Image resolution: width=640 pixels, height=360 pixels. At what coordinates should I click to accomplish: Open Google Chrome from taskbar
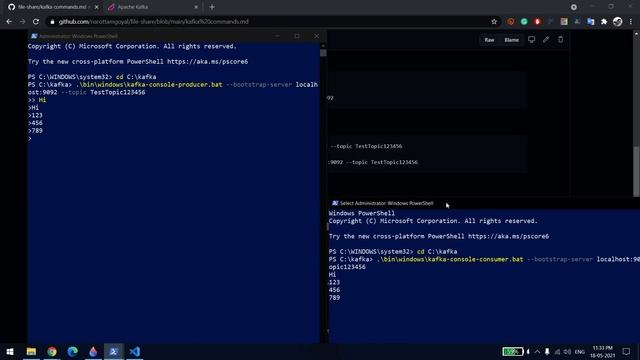52,351
